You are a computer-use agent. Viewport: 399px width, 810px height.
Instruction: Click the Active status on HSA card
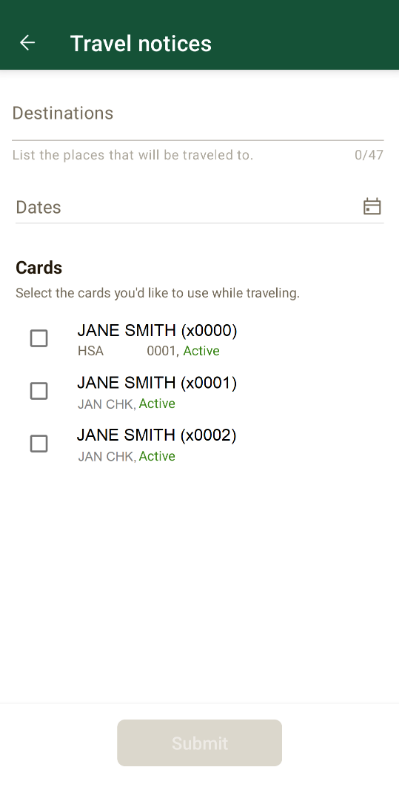(202, 351)
